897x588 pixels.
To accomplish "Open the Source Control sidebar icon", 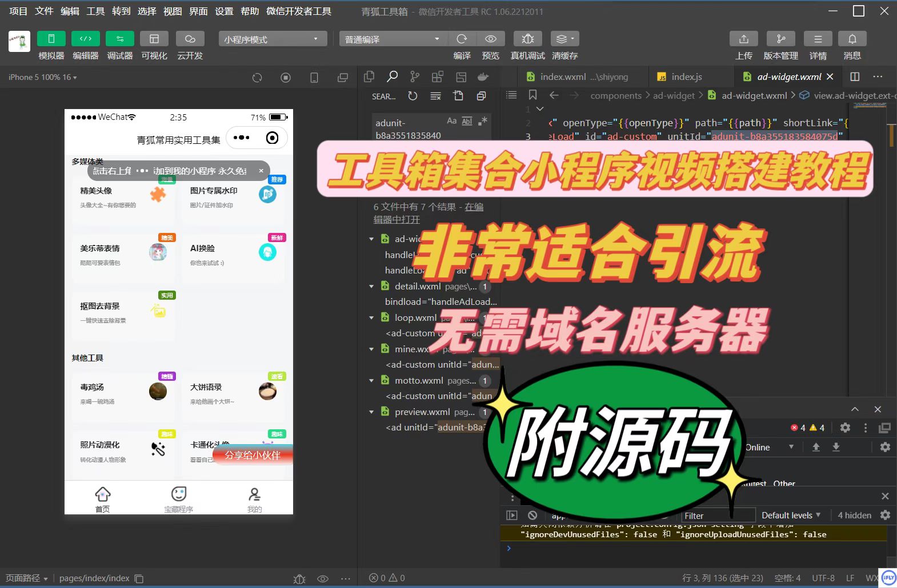I will coord(415,76).
